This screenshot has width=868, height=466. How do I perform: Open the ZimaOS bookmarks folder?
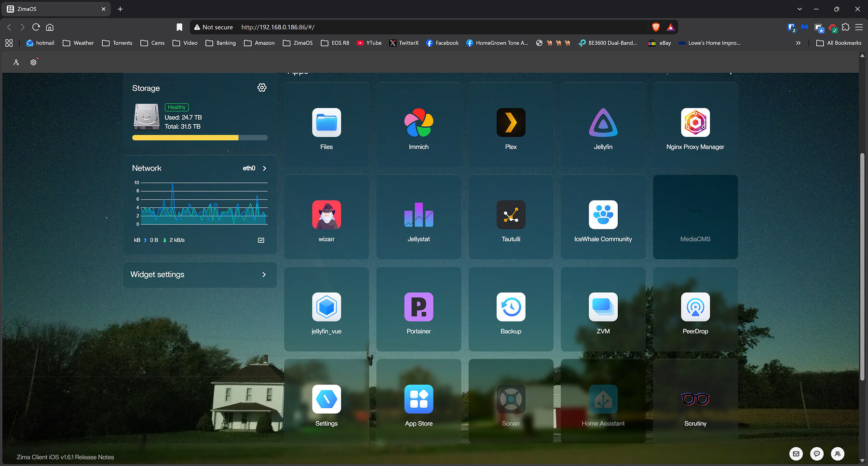pos(298,43)
